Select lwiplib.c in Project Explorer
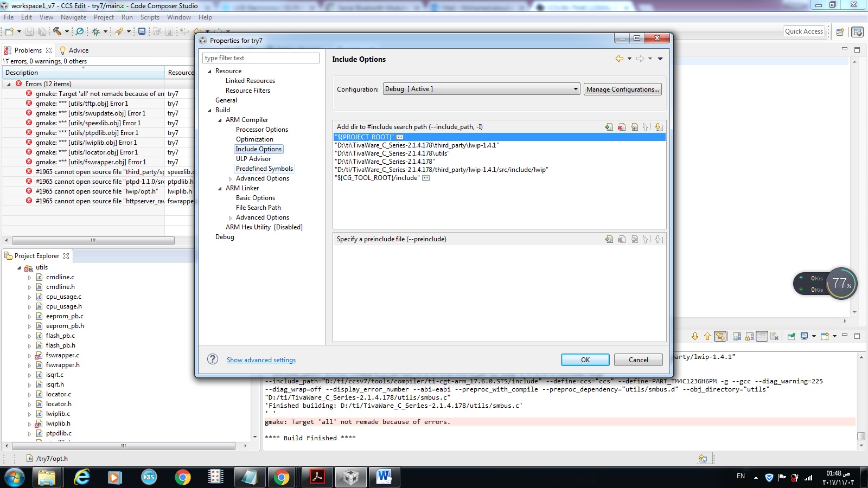This screenshot has width=868, height=488. 58,414
